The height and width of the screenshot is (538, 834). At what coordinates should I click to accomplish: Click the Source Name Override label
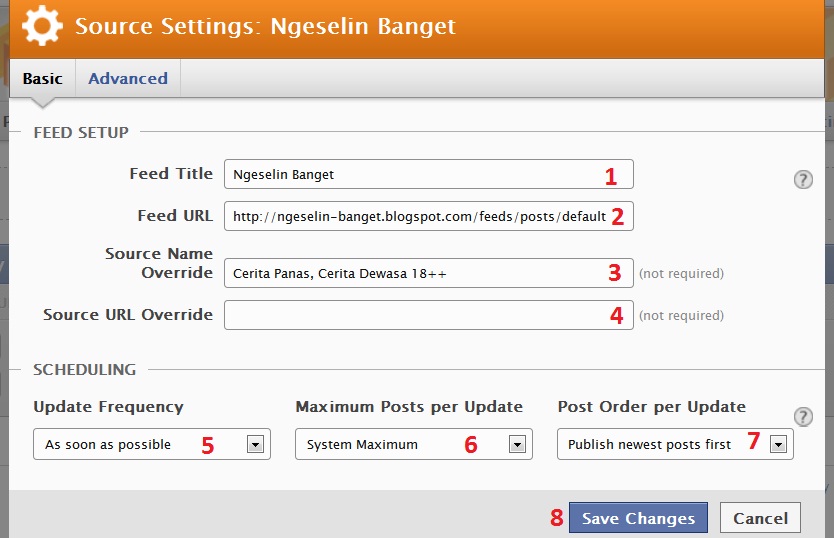(x=159, y=263)
